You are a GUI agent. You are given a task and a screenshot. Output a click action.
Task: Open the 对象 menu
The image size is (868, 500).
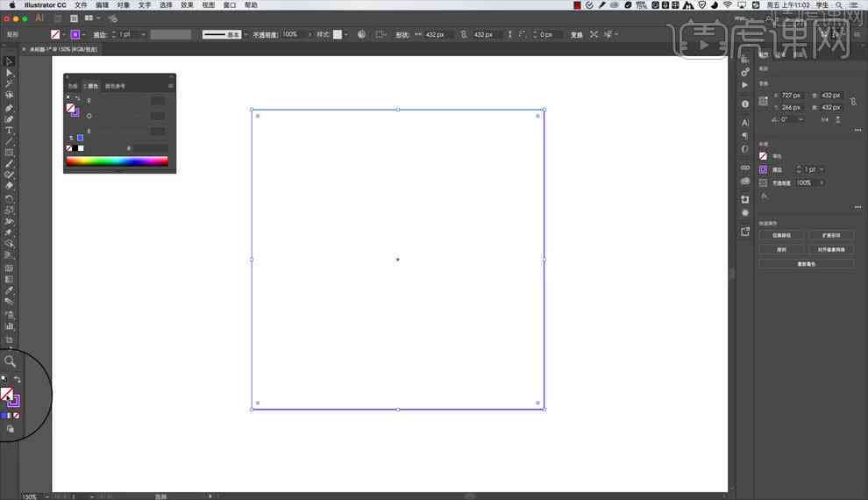(123, 5)
